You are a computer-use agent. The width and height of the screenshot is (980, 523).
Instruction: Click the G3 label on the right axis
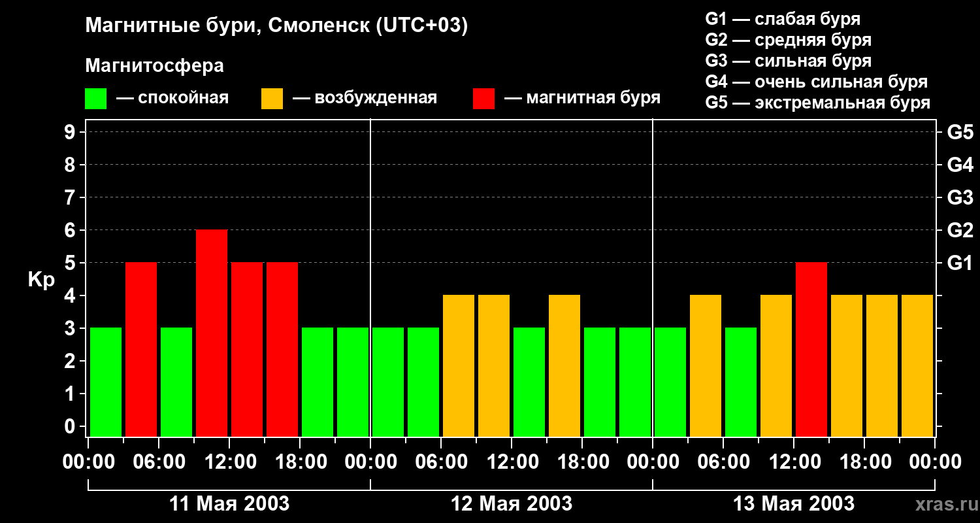(x=960, y=197)
